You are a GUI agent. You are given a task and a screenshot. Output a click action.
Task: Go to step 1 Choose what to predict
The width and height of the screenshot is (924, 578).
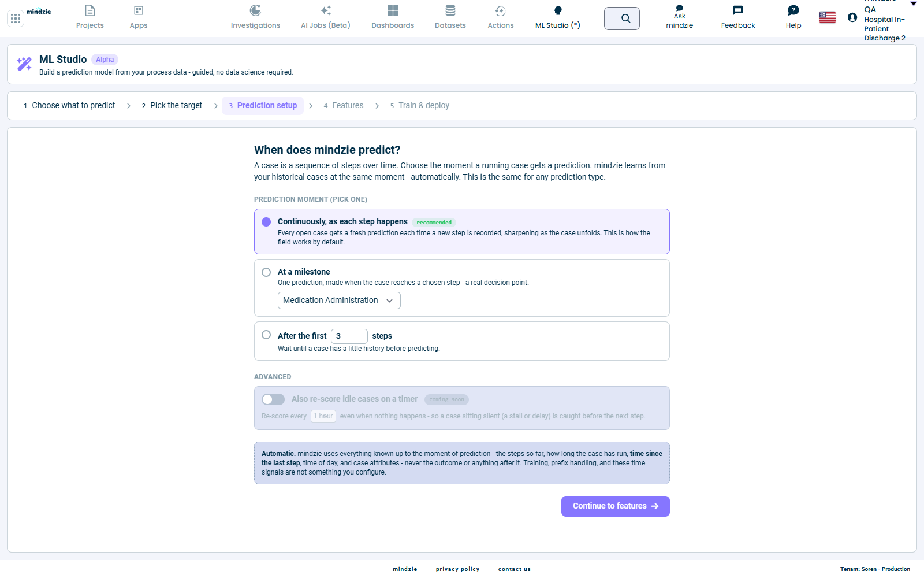(x=69, y=106)
